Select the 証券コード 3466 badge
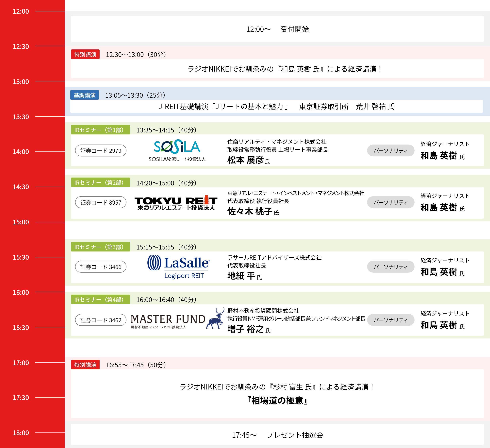490x448 pixels. pyautogui.click(x=101, y=267)
